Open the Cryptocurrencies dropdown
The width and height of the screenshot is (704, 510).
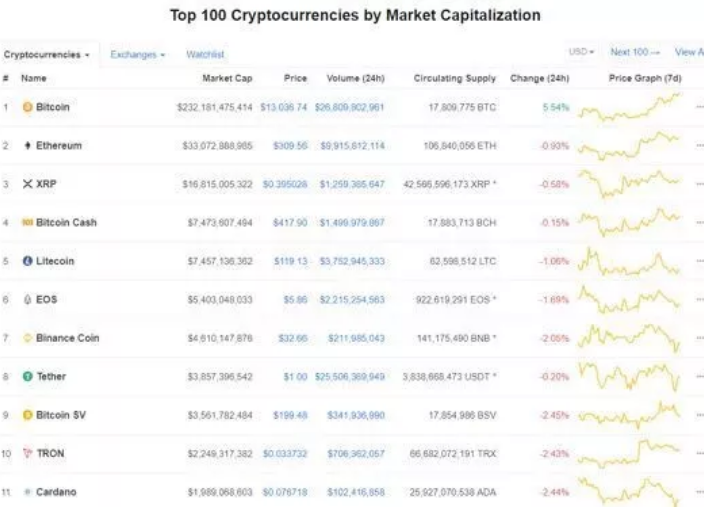click(47, 55)
